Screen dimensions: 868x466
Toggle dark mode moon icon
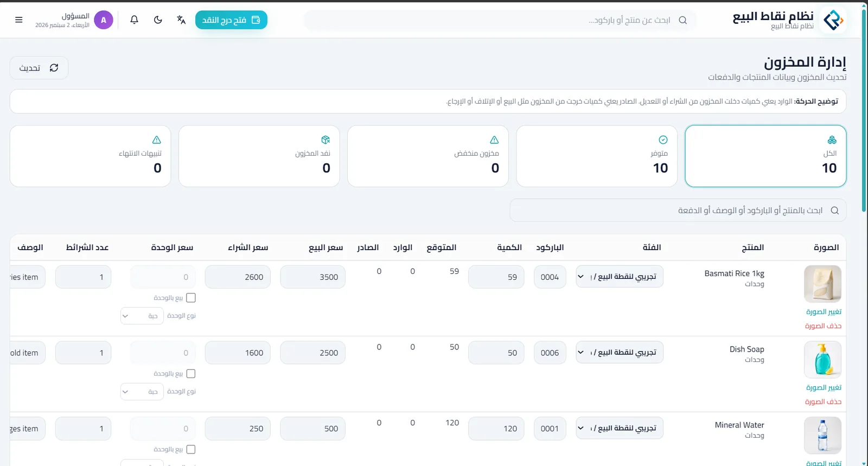158,20
